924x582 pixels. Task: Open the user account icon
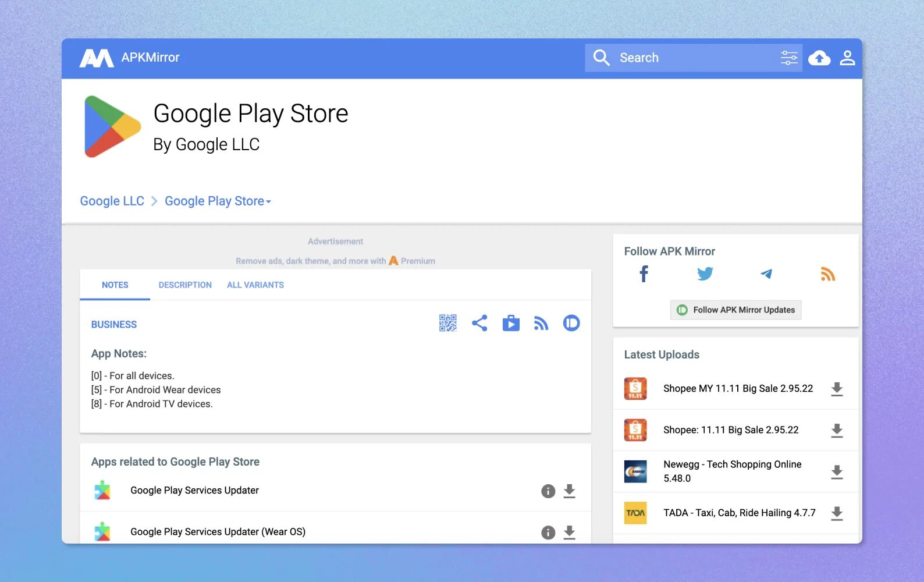click(847, 58)
